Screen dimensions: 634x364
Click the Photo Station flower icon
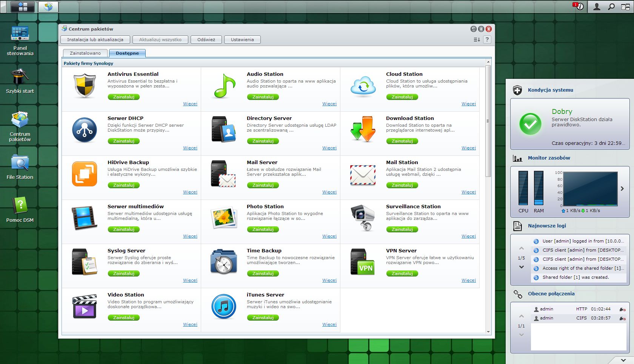pos(224,218)
